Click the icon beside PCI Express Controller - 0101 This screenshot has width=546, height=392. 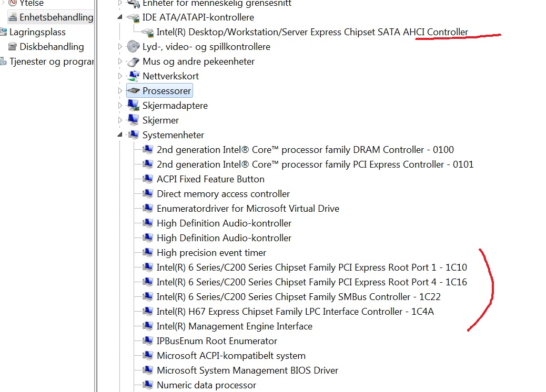(148, 164)
